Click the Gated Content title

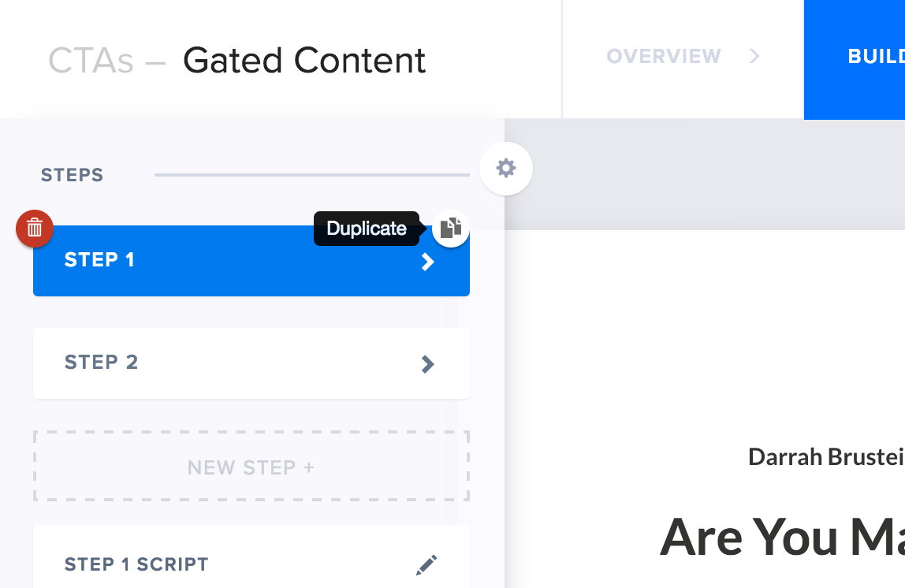pos(304,61)
